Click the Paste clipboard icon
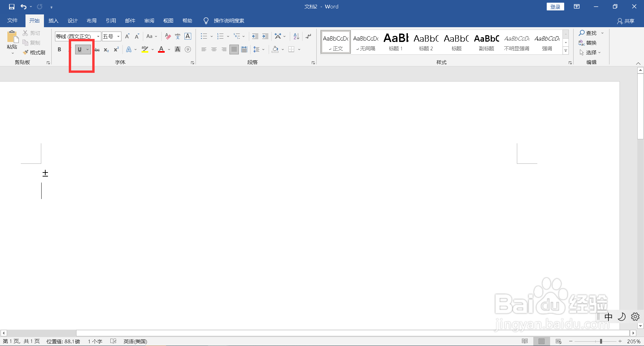The image size is (644, 346). tap(12, 37)
